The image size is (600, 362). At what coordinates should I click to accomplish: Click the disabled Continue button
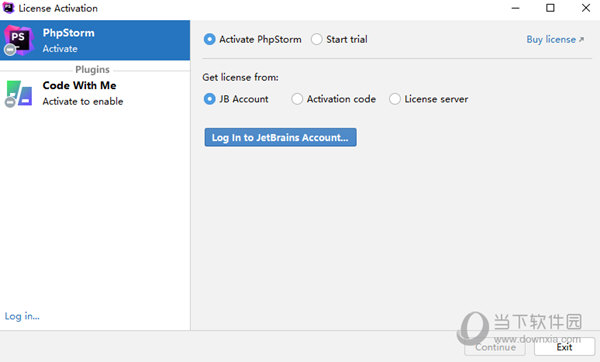point(495,347)
